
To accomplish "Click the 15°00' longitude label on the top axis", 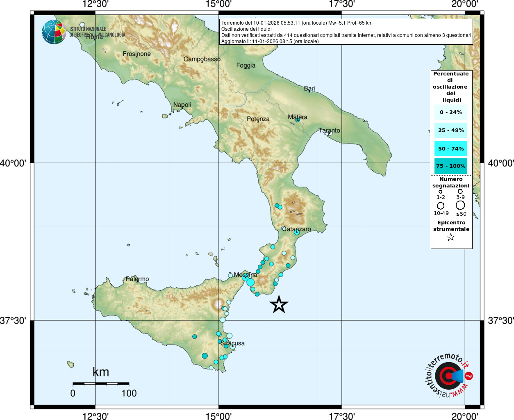I will click(x=218, y=4).
